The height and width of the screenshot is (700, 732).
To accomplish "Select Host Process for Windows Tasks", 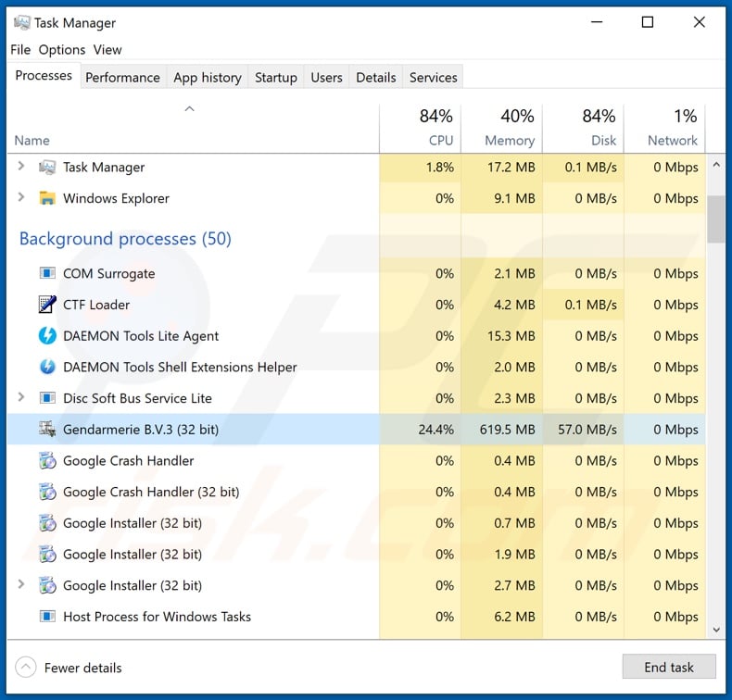I will point(157,617).
